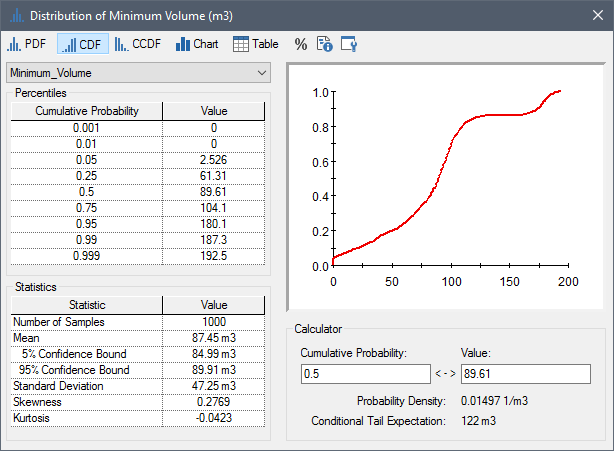
Task: Click the 1000 samples value
Action: (214, 322)
